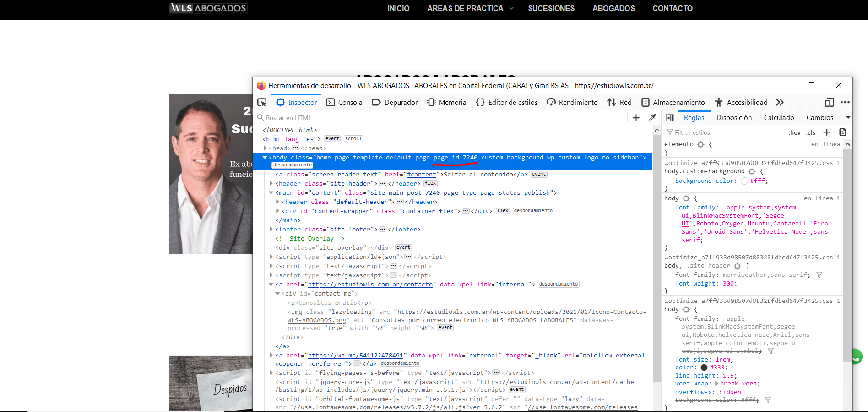This screenshot has width=868, height=412.
Task: Add new CSS rule plus icon
Action: pos(827,132)
